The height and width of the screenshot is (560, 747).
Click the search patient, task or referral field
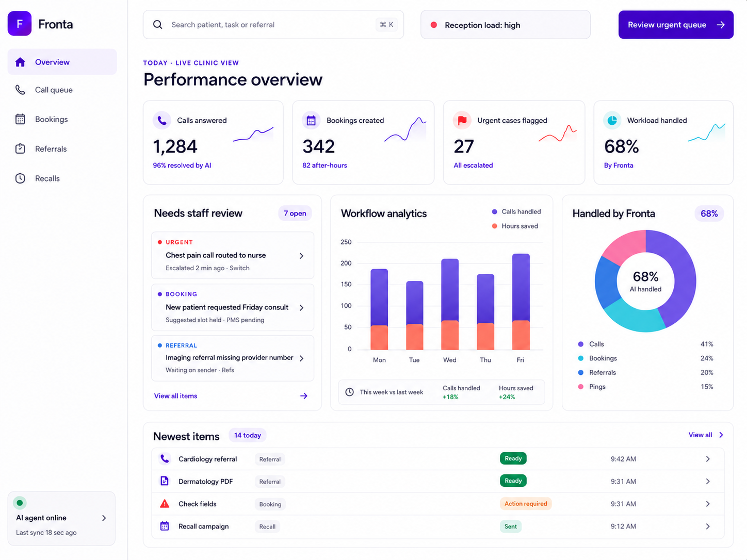click(273, 25)
